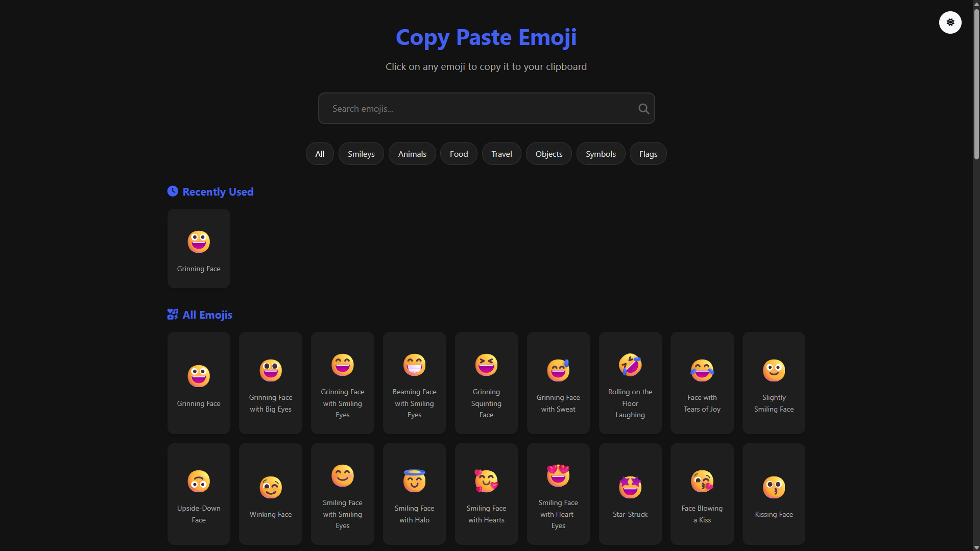
Task: Click the search magnifier icon
Action: (x=643, y=109)
